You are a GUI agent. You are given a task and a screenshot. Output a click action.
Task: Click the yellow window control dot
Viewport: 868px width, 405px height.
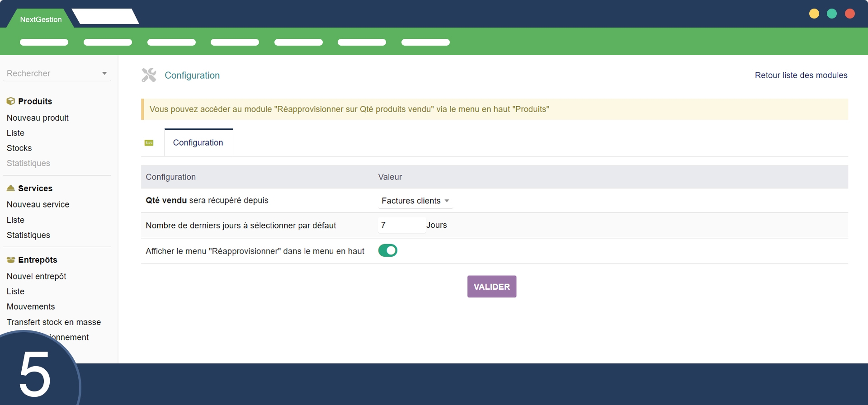point(814,14)
